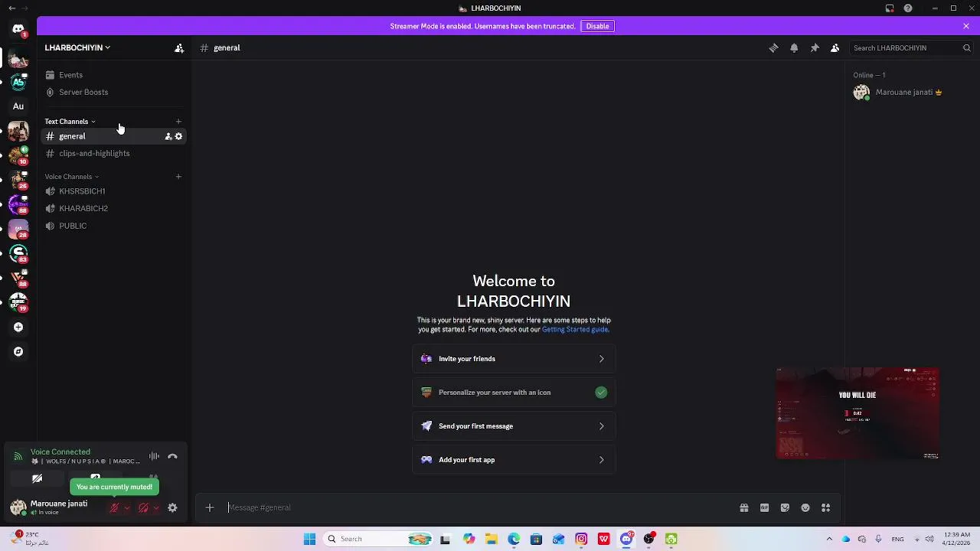Unmute the microphone
This screenshot has width=980, height=551.
click(x=114, y=508)
